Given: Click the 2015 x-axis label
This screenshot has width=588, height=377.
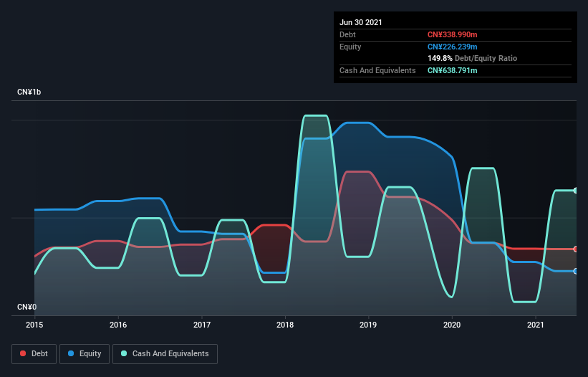Looking at the screenshot, I should point(34,325).
